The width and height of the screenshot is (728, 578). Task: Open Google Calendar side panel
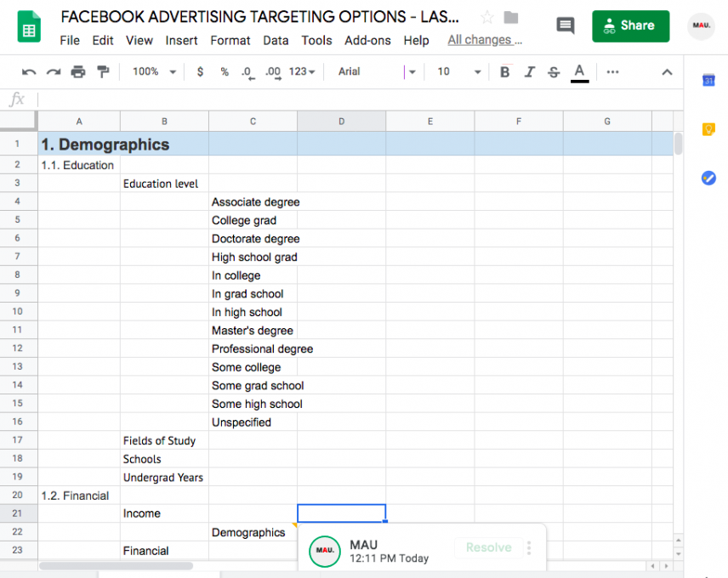coord(708,80)
